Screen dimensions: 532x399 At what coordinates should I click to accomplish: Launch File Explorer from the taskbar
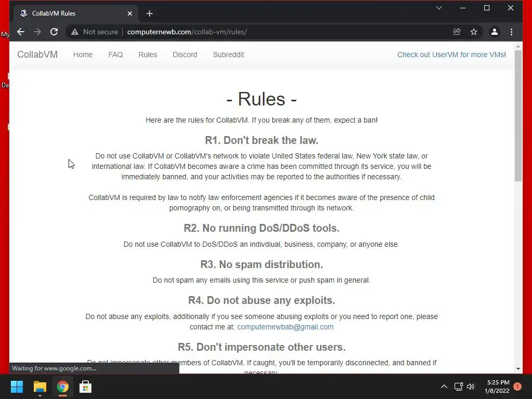pos(39,387)
